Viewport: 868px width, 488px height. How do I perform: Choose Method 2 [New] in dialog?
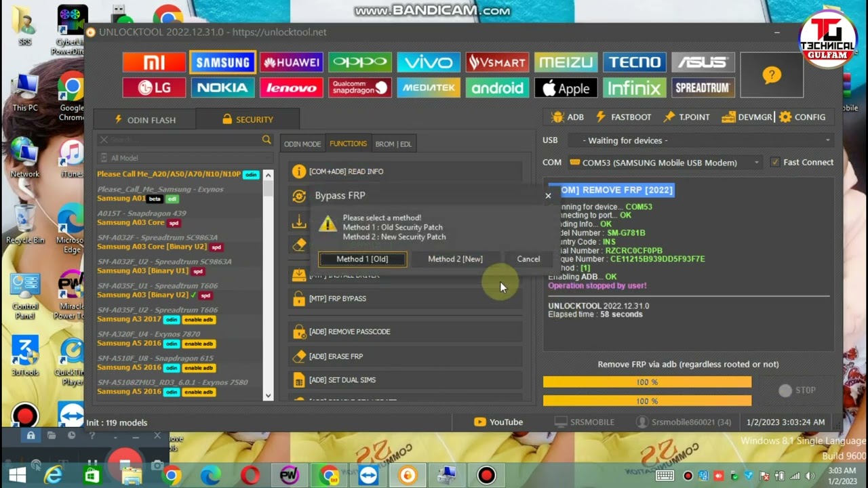click(456, 259)
